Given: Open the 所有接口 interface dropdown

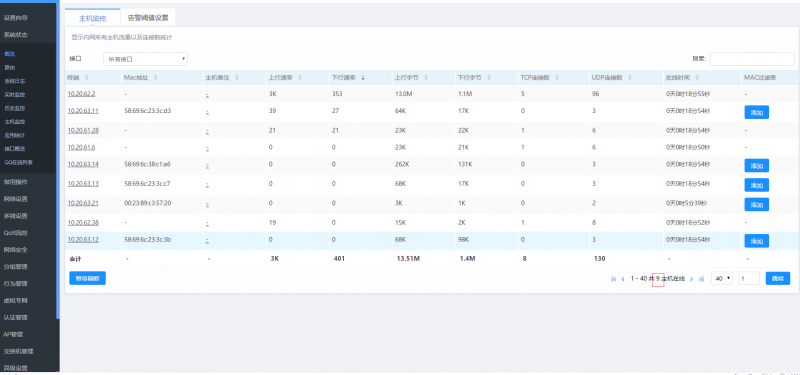Looking at the screenshot, I should [x=145, y=59].
